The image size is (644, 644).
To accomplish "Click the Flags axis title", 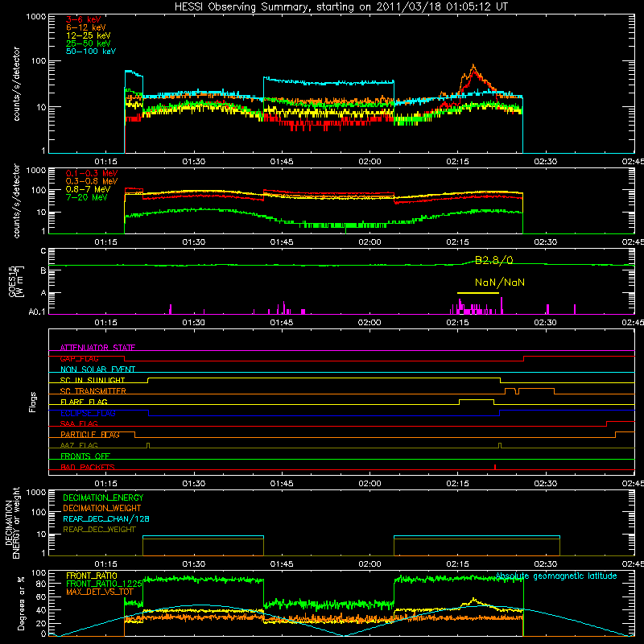I will tap(33, 402).
